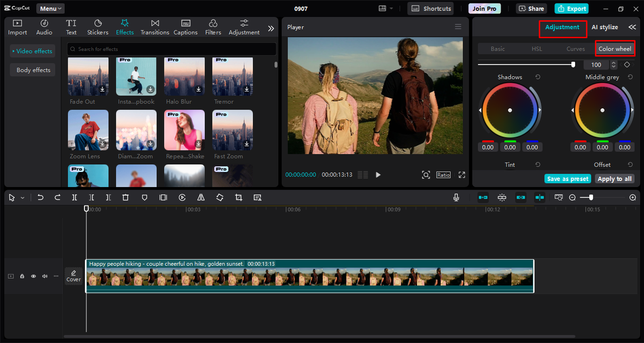Lock the video track
This screenshot has height=343, width=644.
(x=22, y=276)
